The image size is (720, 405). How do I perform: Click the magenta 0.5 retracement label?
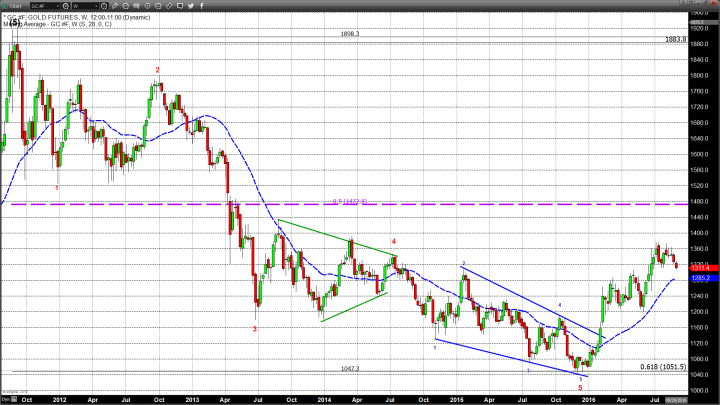click(350, 202)
